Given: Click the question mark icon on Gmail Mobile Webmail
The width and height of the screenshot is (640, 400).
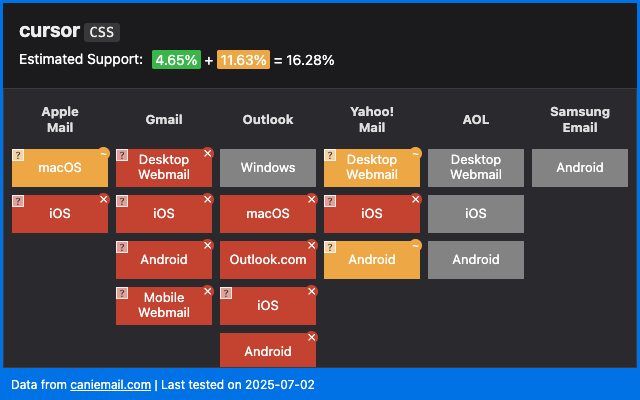Looking at the screenshot, I should 122,293.
